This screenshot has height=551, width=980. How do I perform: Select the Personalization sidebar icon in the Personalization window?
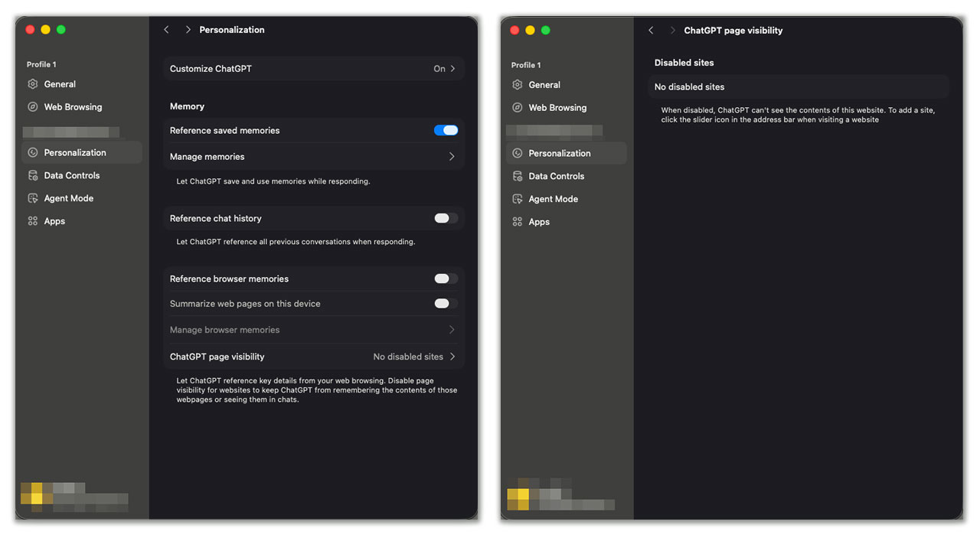click(32, 152)
